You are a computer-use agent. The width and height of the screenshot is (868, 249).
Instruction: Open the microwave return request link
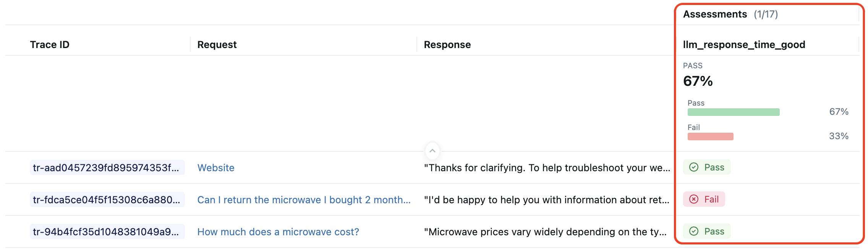(x=304, y=200)
